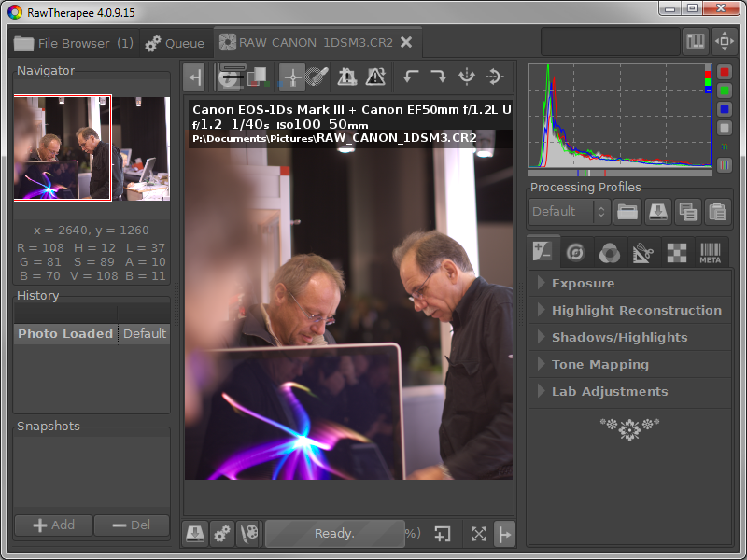The width and height of the screenshot is (747, 560).
Task: Click the Navigator preview thumbnail
Action: (x=92, y=148)
